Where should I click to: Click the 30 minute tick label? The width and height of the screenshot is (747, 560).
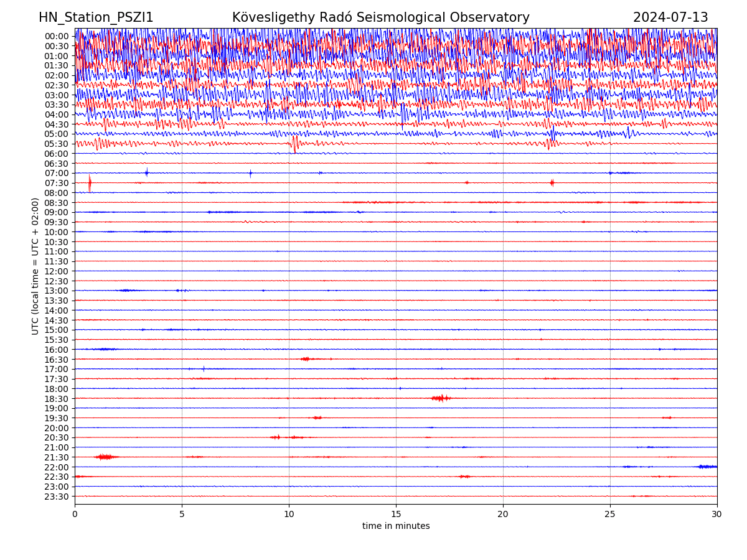(x=716, y=515)
